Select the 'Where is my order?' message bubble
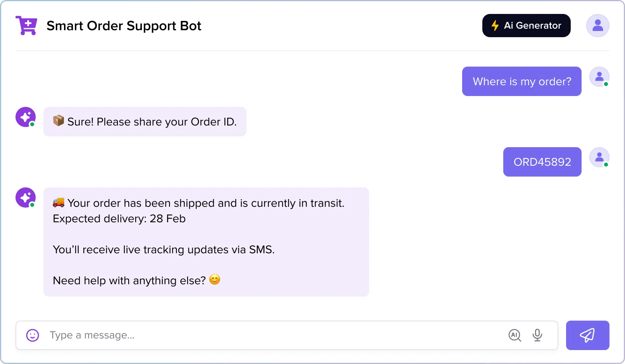Screen dimensions: 625x364 click(521, 81)
